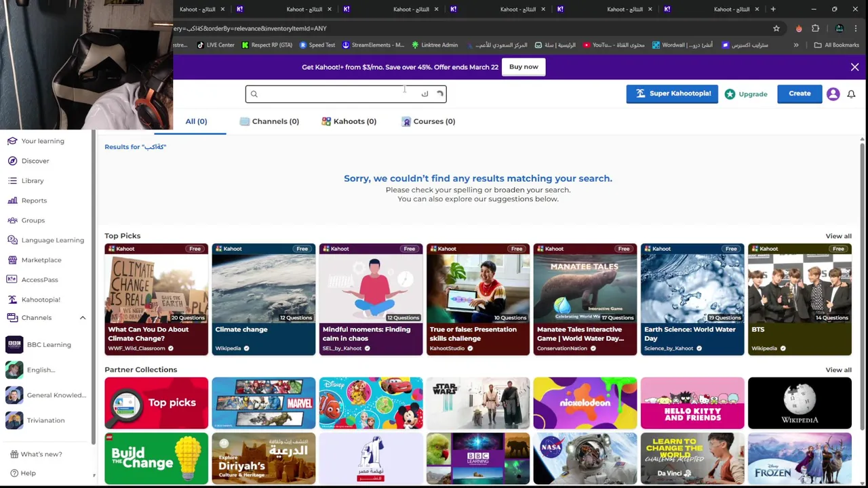Image resolution: width=868 pixels, height=488 pixels.
Task: Open the English... channel
Action: pyautogui.click(x=31, y=370)
